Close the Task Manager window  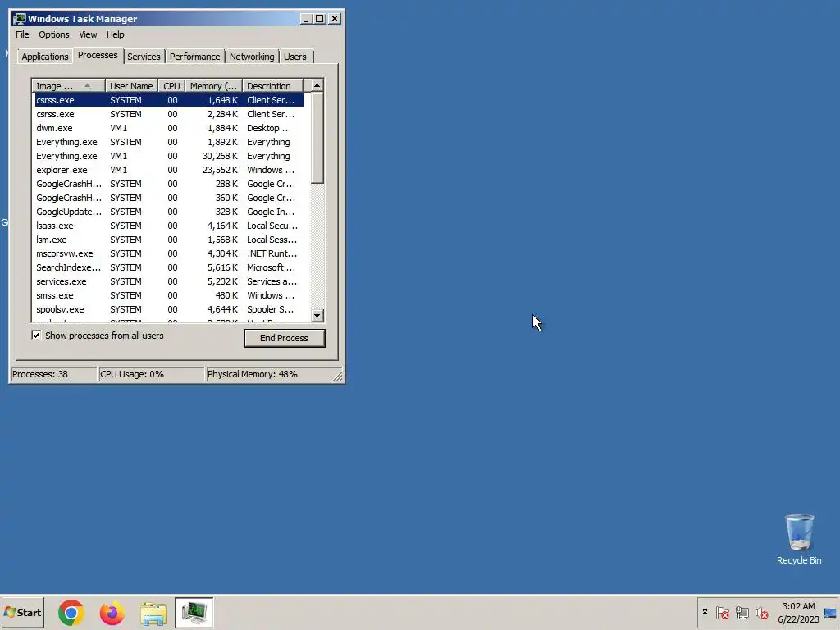point(335,19)
